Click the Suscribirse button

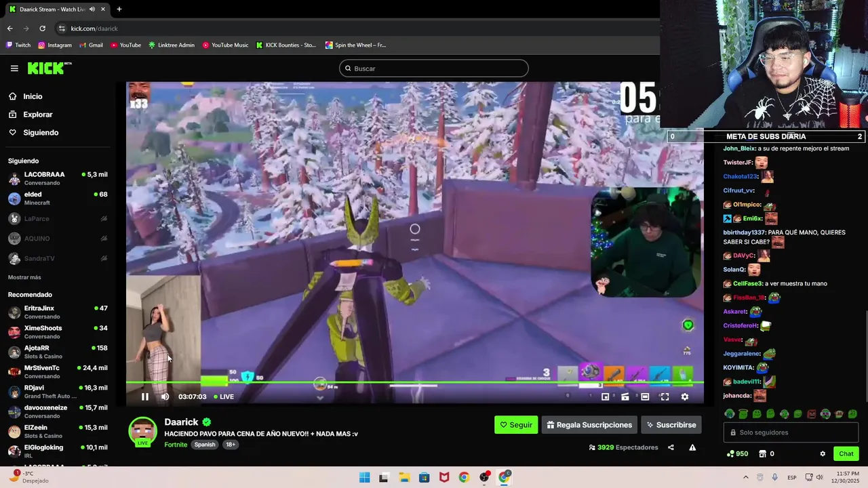click(x=671, y=425)
